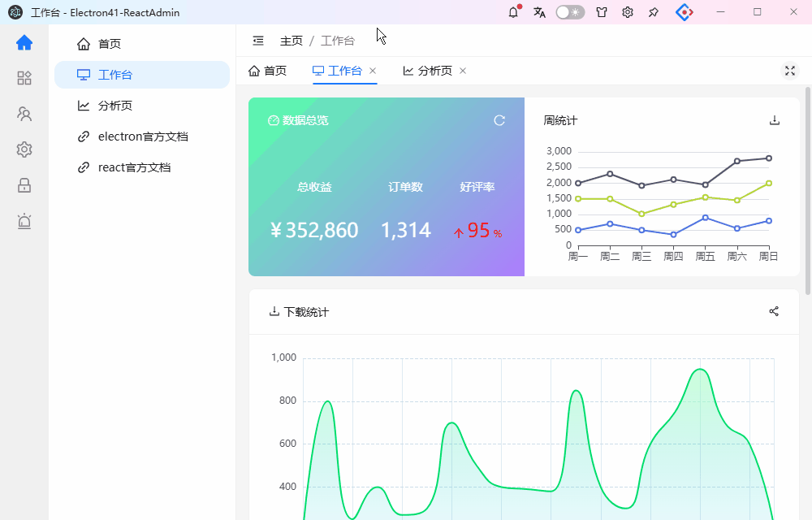Open the theme skin shirt icon
Image resolution: width=812 pixels, height=520 pixels.
coord(601,12)
